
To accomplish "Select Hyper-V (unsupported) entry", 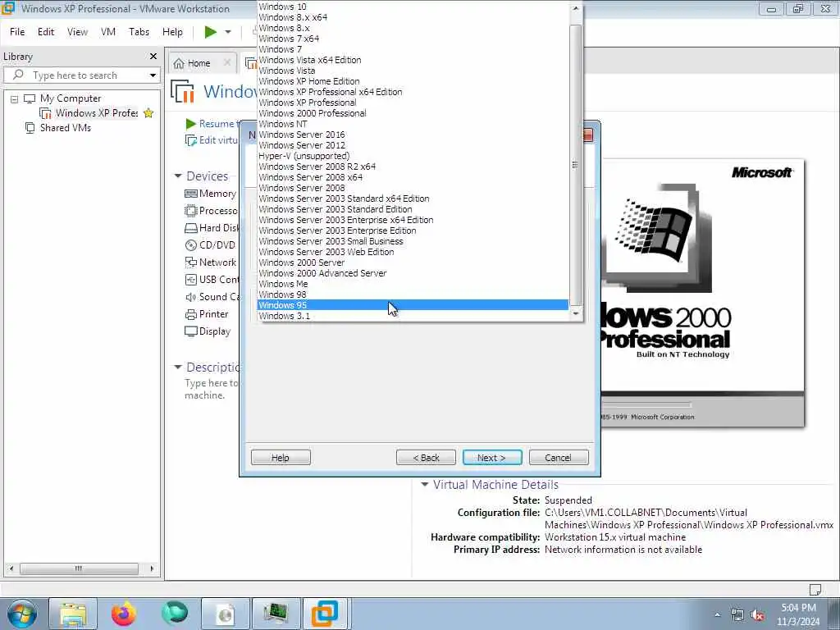I will [x=413, y=156].
